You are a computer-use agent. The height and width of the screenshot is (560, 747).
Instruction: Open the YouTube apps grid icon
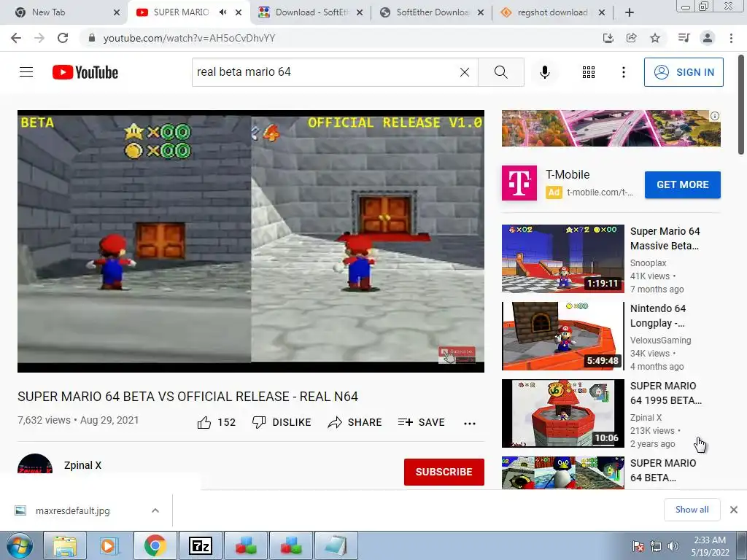[x=589, y=72]
